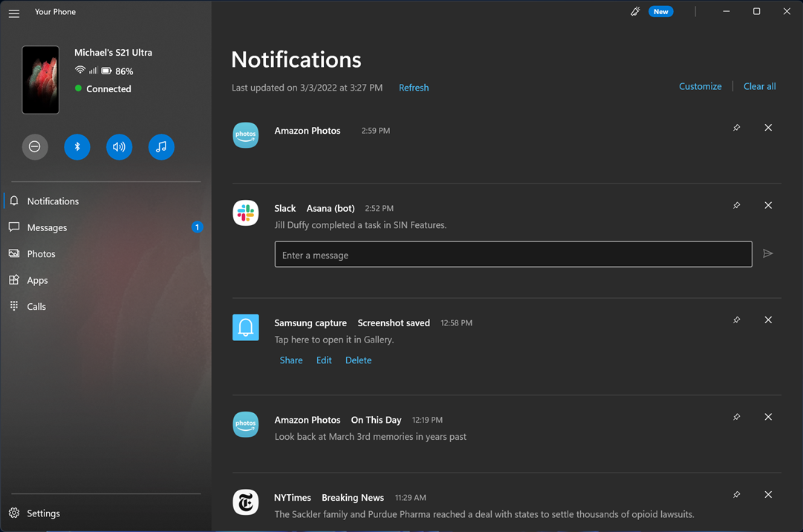Open the pen feedback icon in title bar

tap(635, 12)
